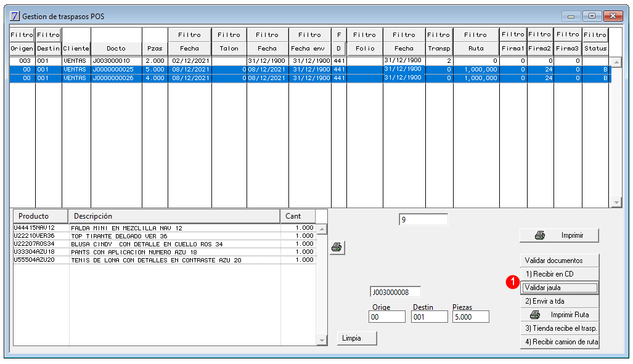Click the Cant column header
The width and height of the screenshot is (633, 364).
coord(298,216)
